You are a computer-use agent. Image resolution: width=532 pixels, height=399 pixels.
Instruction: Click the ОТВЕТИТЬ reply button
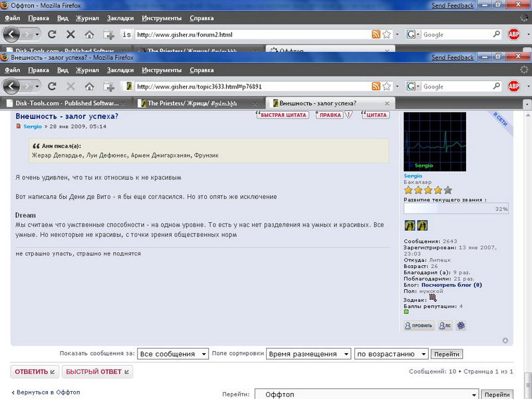coord(35,372)
